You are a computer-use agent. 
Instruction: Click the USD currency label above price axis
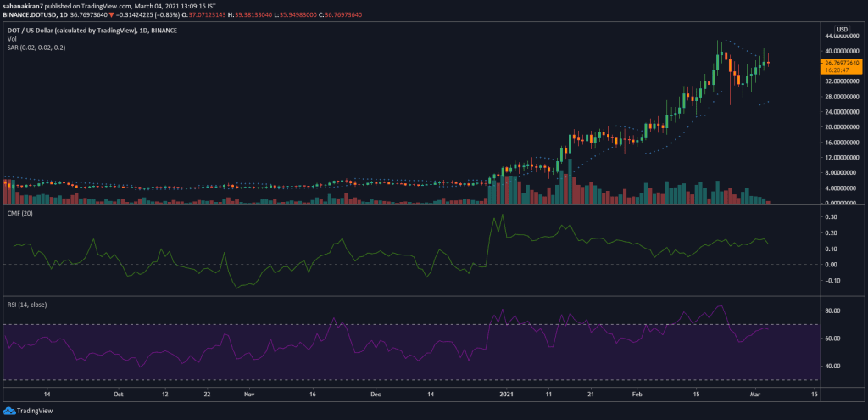click(x=842, y=30)
